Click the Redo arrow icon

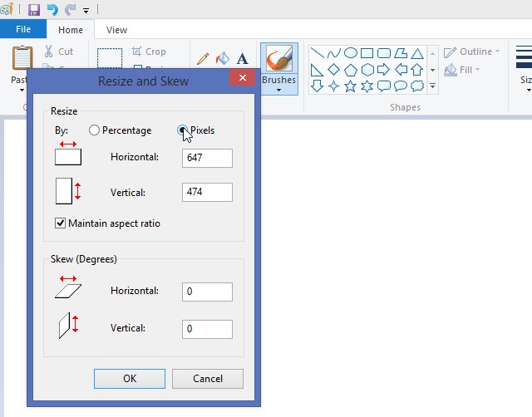coord(70,9)
